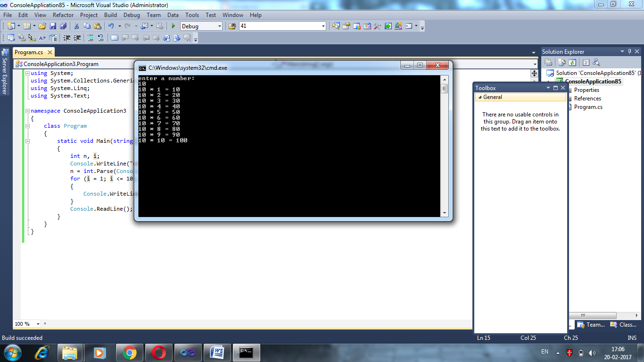
Task: Collapse the General group in Toolbox
Action: coord(479,97)
